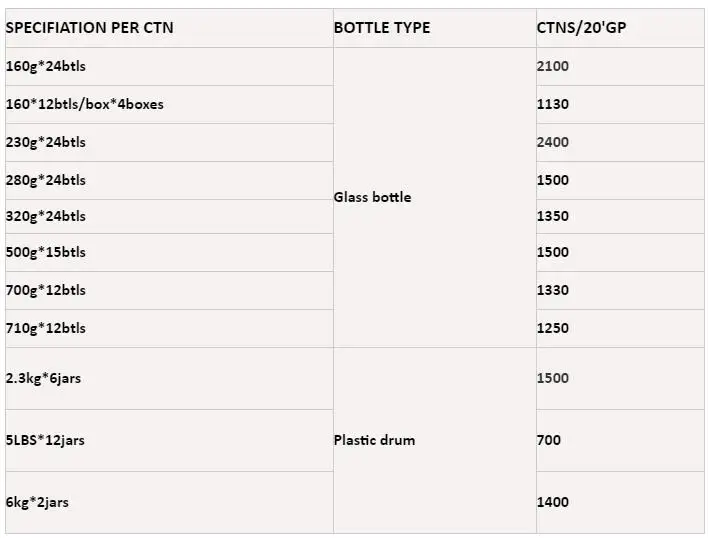This screenshot has width=708, height=538.
Task: Click the 320g*24btls cell
Action: 46,216
